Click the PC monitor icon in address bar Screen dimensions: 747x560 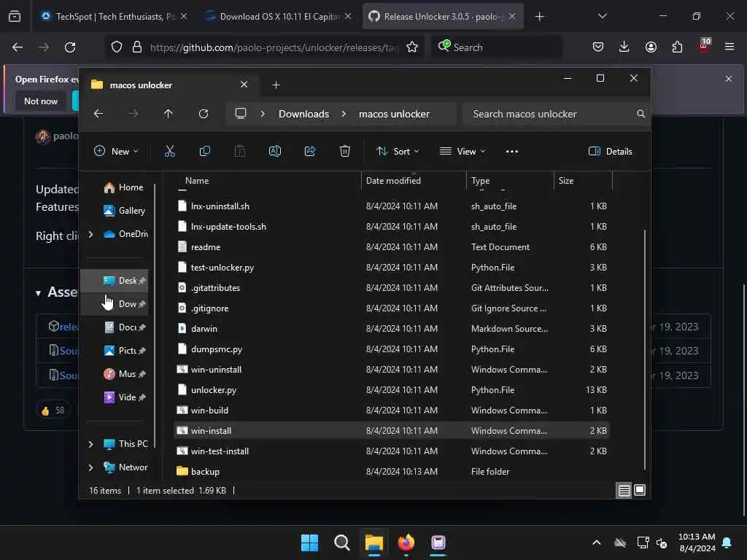pyautogui.click(x=241, y=113)
